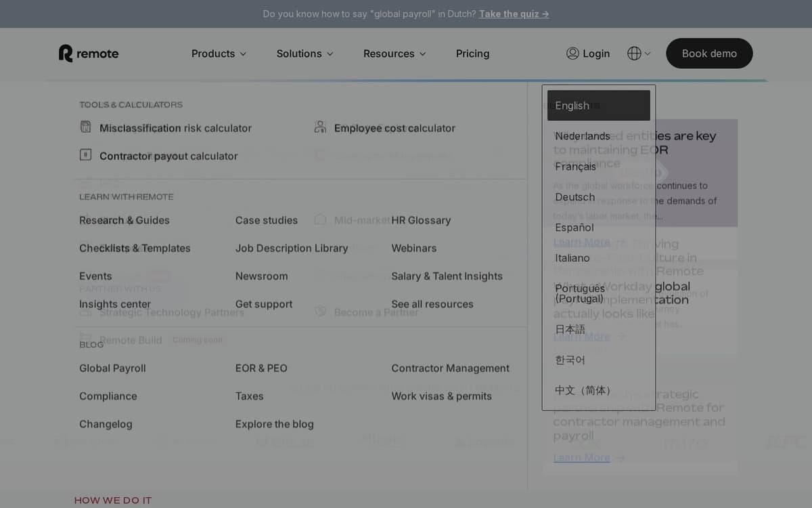
Task: Click the Login user icon
Action: point(572,54)
